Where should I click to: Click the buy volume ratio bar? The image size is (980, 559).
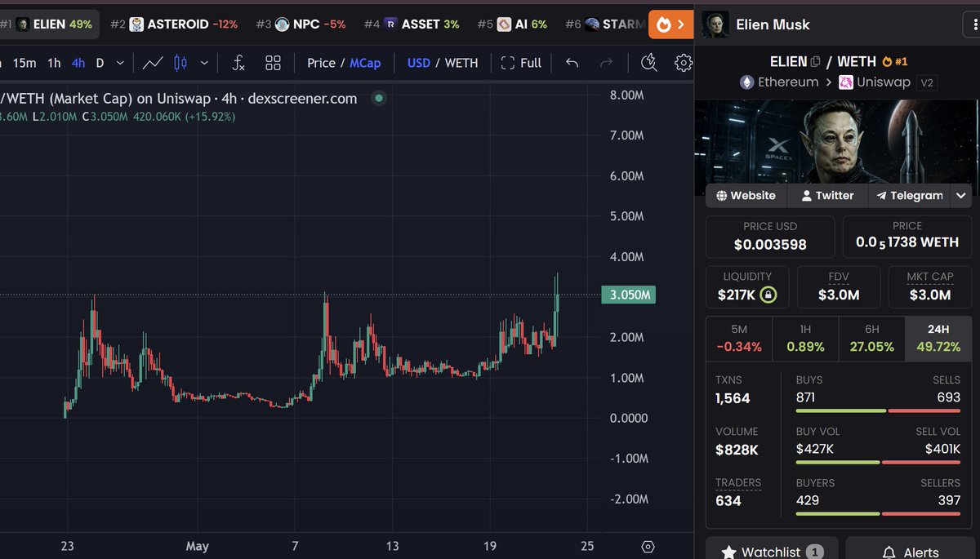878,463
